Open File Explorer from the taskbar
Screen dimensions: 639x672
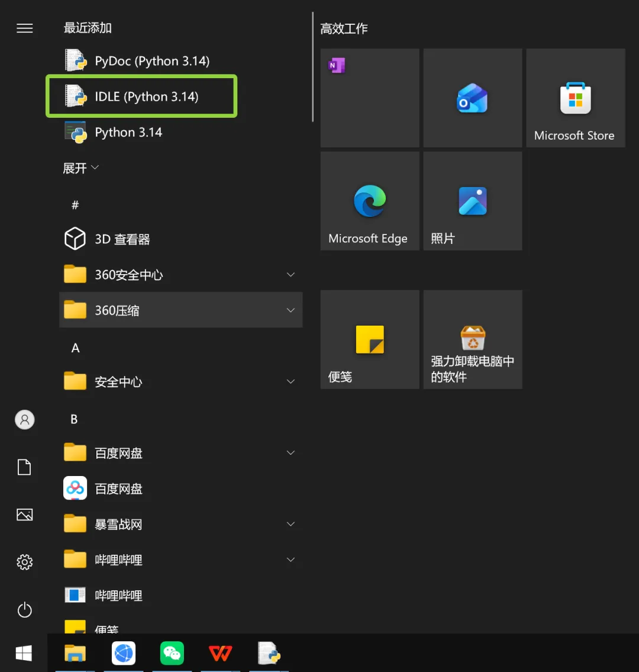click(75, 653)
